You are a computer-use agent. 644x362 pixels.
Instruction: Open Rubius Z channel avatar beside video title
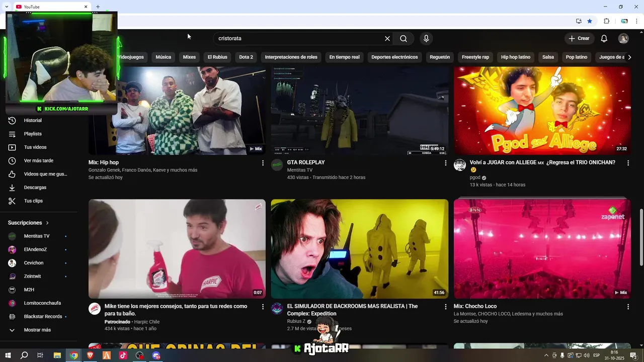pyautogui.click(x=277, y=309)
